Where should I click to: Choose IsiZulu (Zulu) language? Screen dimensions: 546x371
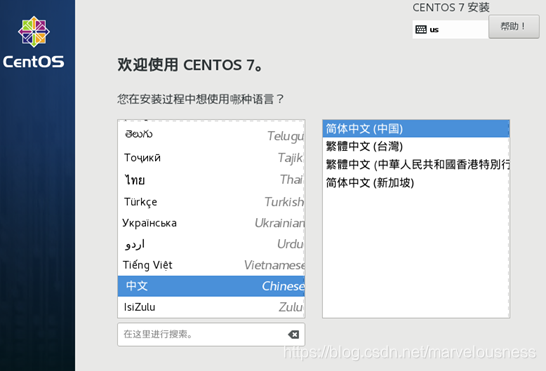tap(211, 307)
